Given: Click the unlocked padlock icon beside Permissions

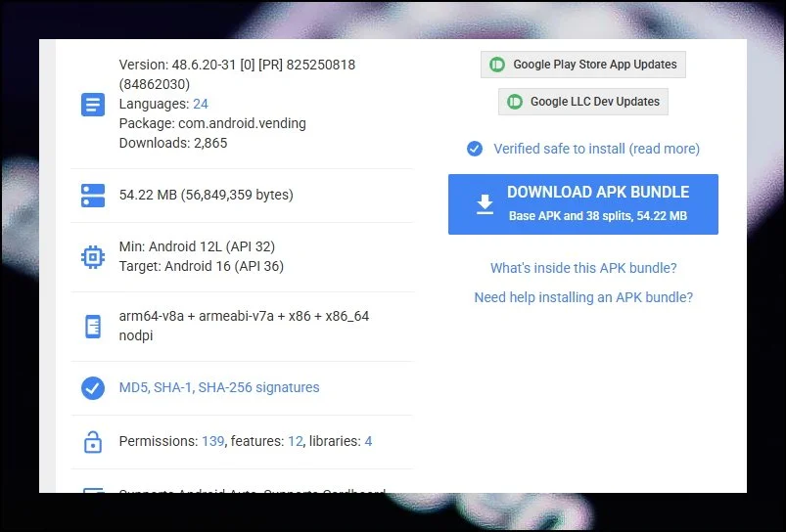Looking at the screenshot, I should 92,442.
